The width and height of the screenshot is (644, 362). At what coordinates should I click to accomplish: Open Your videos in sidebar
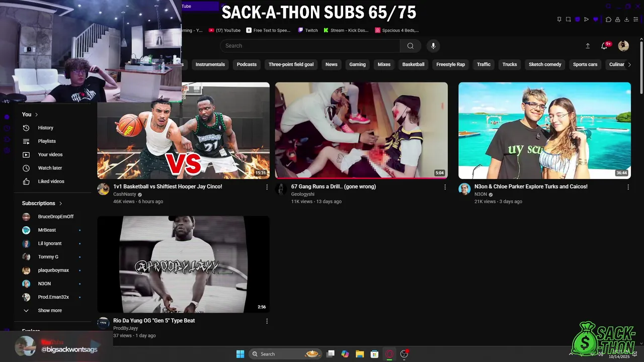coord(50,154)
